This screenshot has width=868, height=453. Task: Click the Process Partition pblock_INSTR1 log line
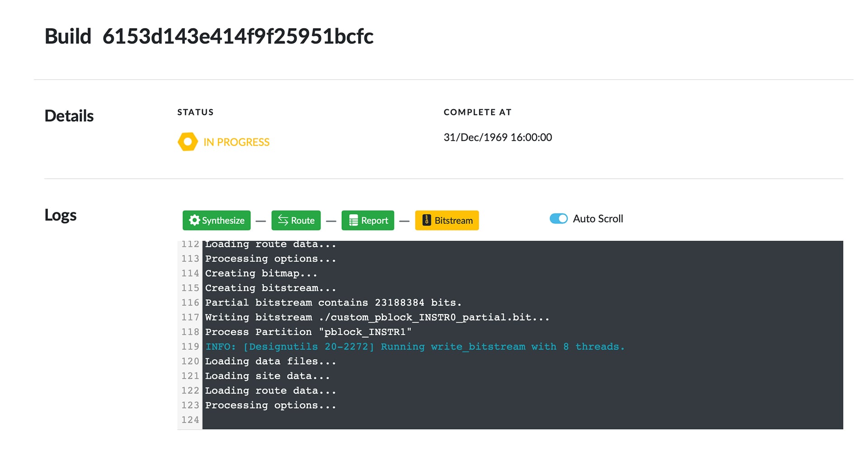point(308,332)
